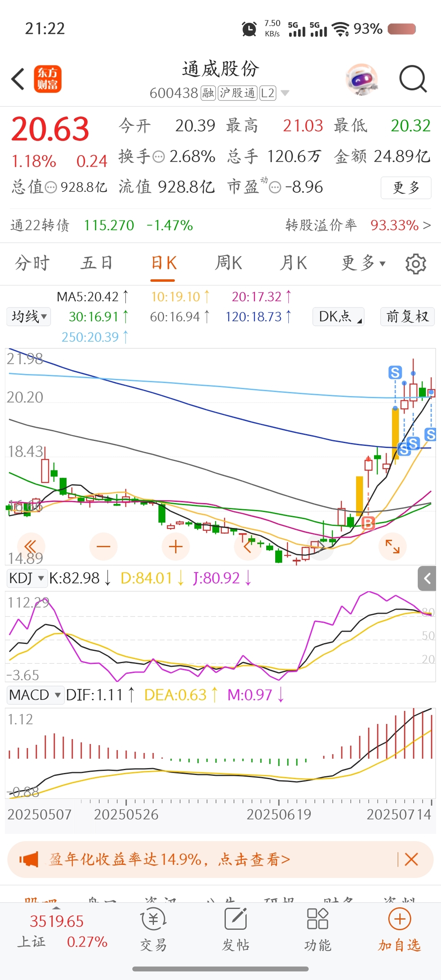Change 前复权 adjustment mode

pyautogui.click(x=408, y=316)
